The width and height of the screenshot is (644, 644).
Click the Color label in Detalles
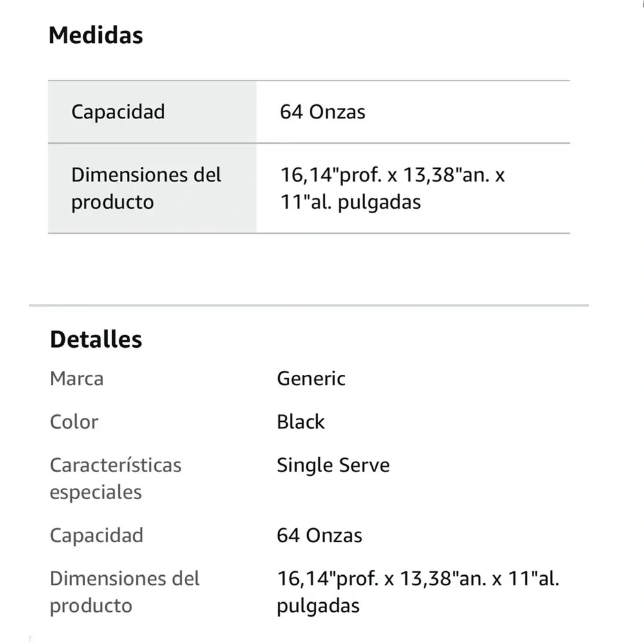point(74,422)
